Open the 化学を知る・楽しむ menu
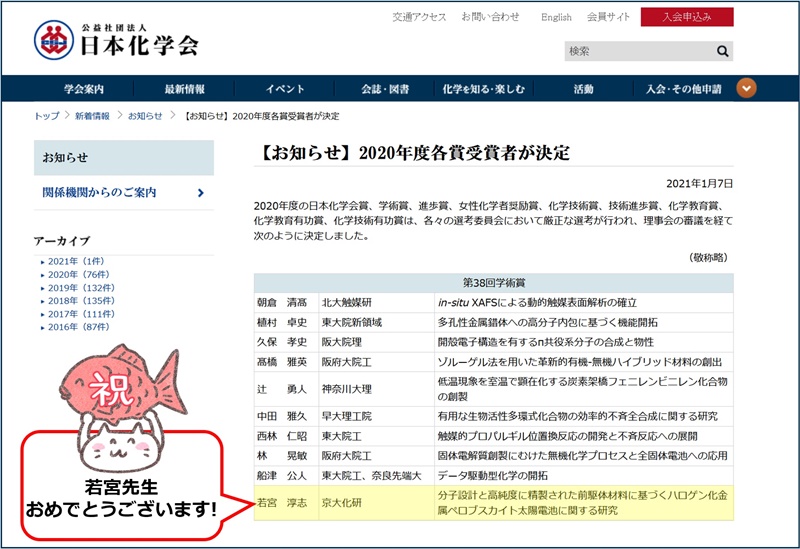Image resolution: width=800 pixels, height=549 pixels. (484, 89)
